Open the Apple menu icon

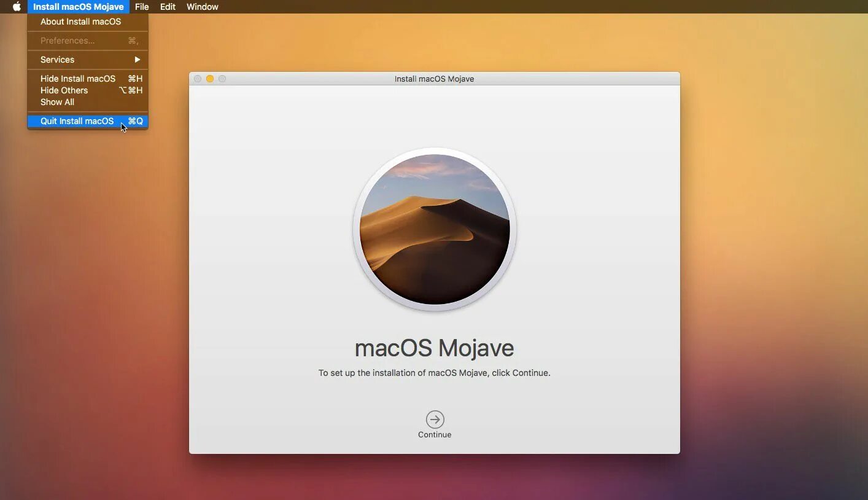(x=17, y=7)
